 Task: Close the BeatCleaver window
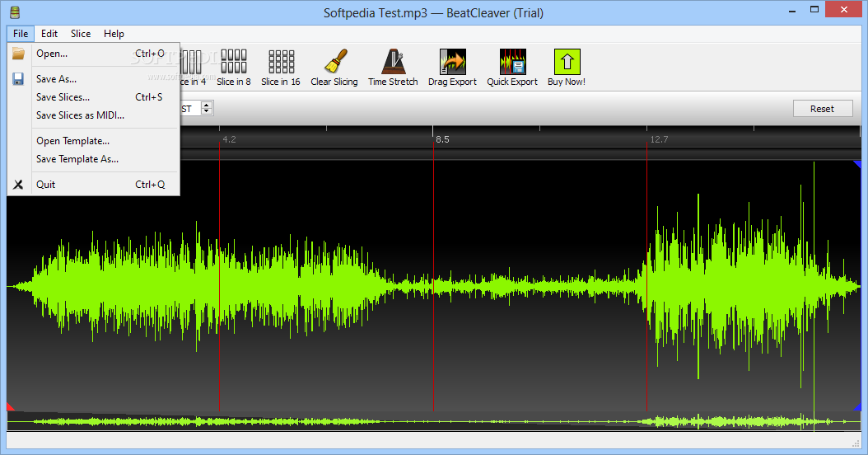click(x=843, y=9)
